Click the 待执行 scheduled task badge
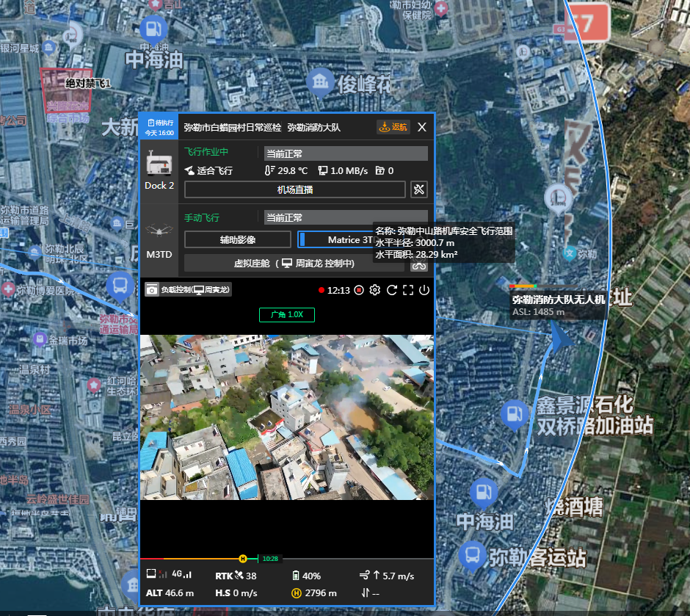Image resolution: width=690 pixels, height=616 pixels. pyautogui.click(x=159, y=127)
